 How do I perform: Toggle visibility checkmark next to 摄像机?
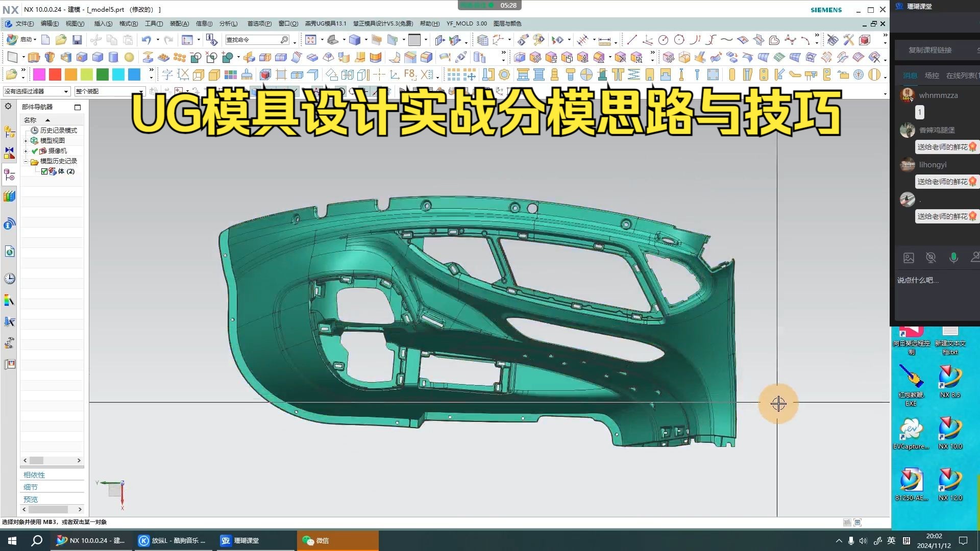pyautogui.click(x=34, y=151)
